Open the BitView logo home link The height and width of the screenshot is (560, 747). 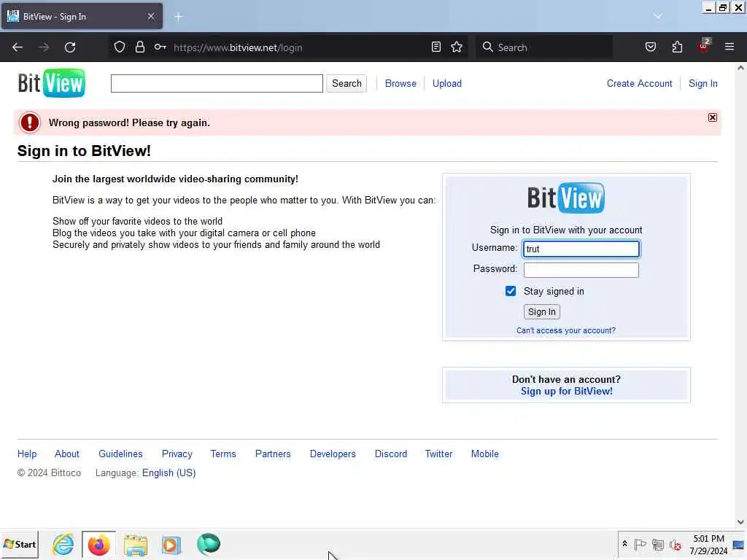click(52, 83)
